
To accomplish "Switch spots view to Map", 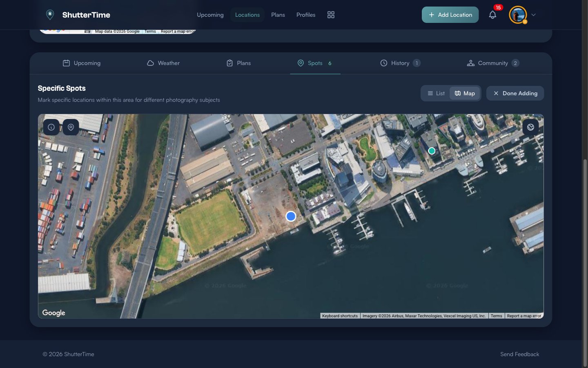I will [x=465, y=93].
